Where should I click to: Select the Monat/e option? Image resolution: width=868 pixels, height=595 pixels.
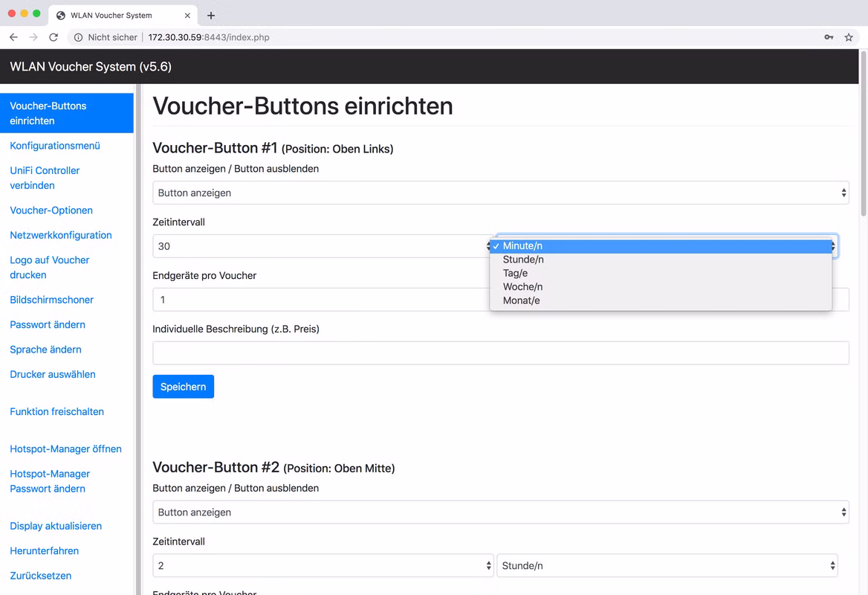pos(521,300)
